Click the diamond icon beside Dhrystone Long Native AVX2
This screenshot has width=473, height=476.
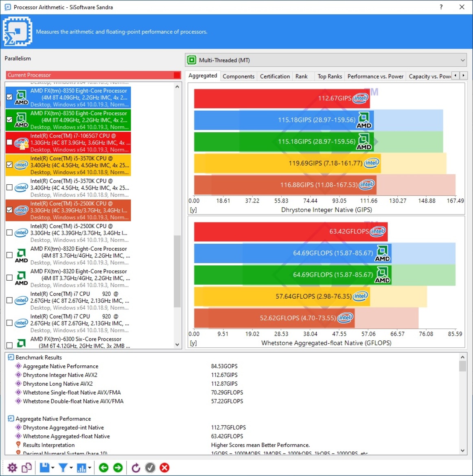pyautogui.click(x=18, y=383)
